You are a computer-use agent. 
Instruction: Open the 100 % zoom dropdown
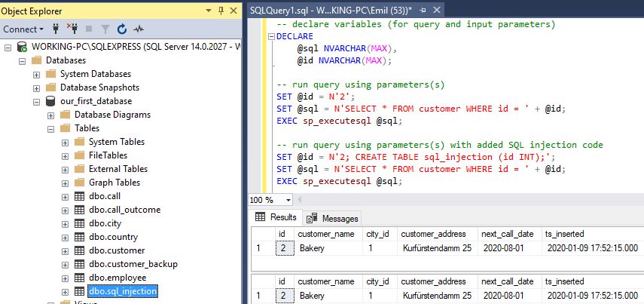[x=288, y=200]
